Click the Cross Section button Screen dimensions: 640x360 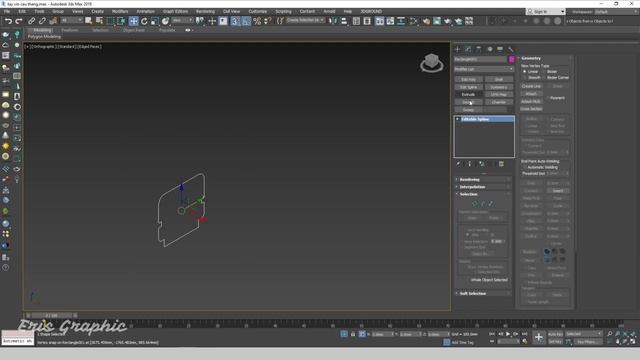pyautogui.click(x=531, y=109)
